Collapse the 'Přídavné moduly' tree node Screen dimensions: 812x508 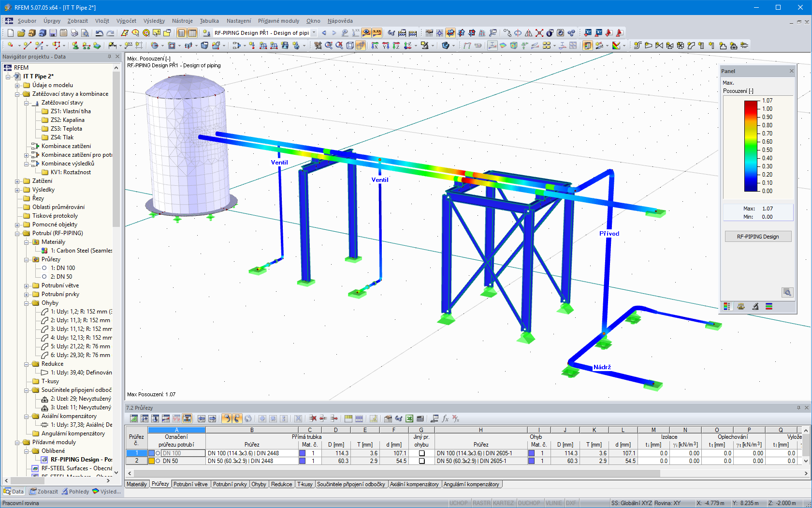(17, 442)
